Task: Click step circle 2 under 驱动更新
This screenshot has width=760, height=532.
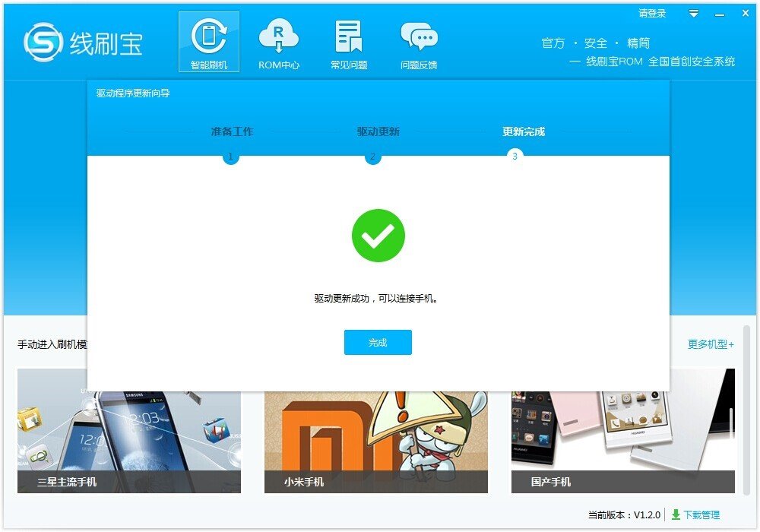Action: [x=372, y=157]
